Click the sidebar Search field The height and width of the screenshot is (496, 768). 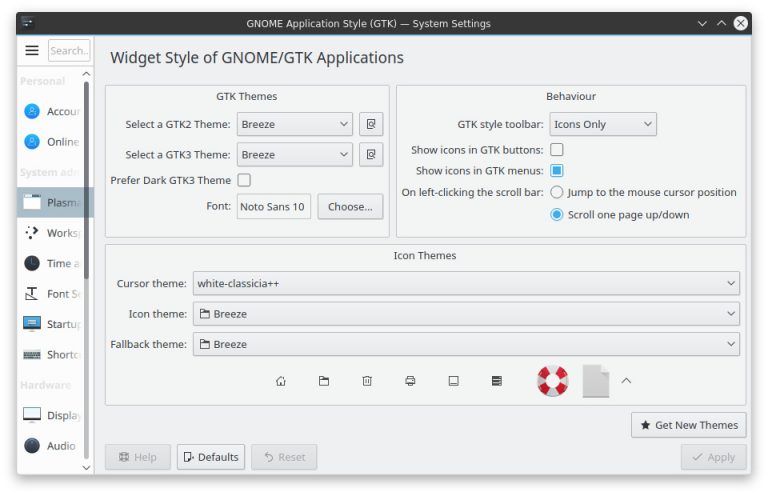pyautogui.click(x=69, y=50)
